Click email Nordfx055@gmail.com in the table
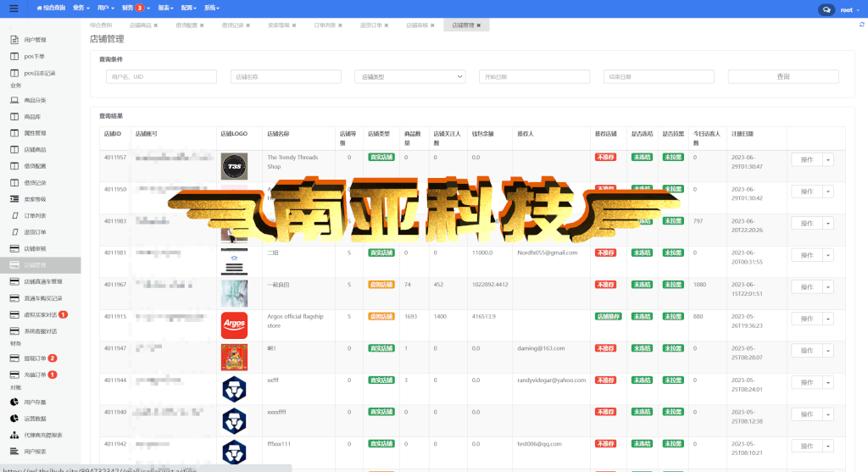The width and height of the screenshot is (868, 472). pos(548,253)
